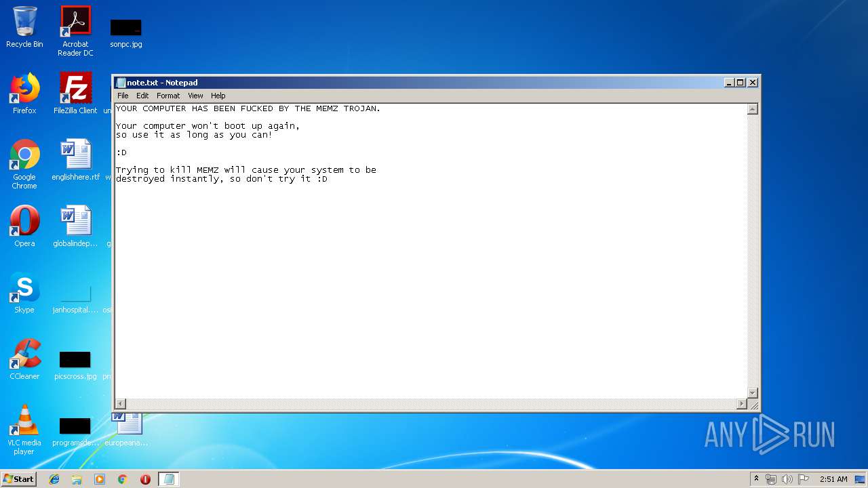
Task: Open Chrome from the taskbar
Action: pos(123,479)
